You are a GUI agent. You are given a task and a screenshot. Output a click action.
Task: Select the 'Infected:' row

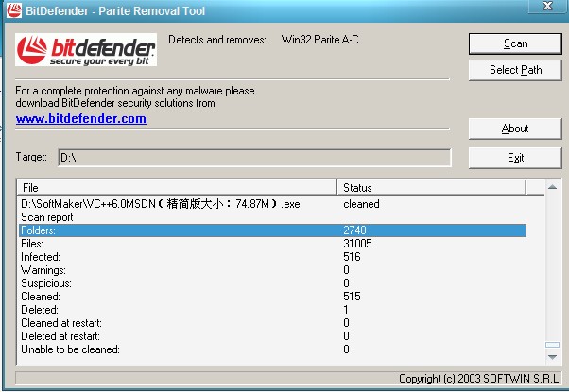272,257
